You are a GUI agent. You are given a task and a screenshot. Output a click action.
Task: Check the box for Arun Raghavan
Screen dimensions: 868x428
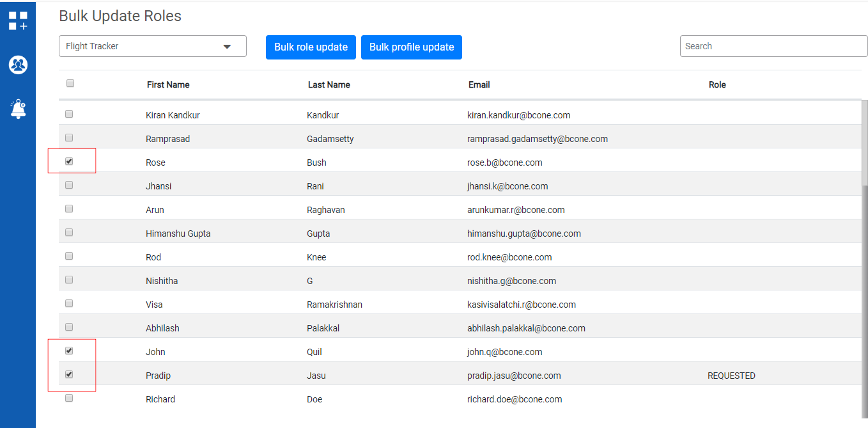click(69, 209)
